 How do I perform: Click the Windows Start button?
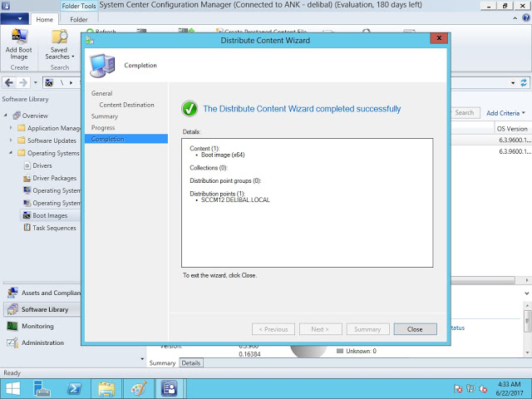click(14, 388)
